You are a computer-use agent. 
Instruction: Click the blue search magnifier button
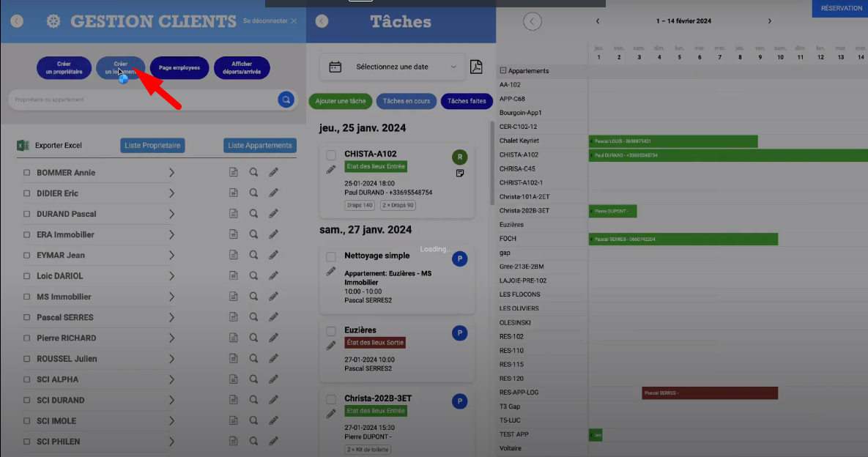[x=286, y=100]
